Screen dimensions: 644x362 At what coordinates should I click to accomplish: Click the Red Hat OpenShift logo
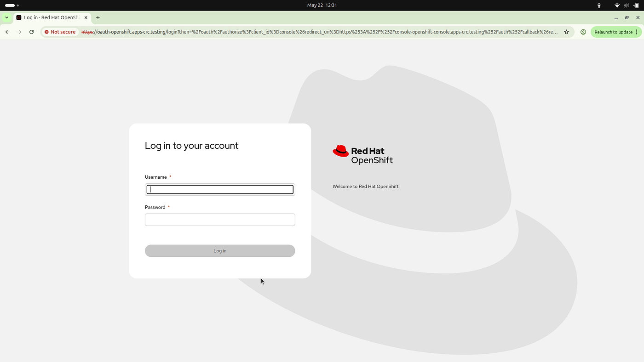pos(363,154)
